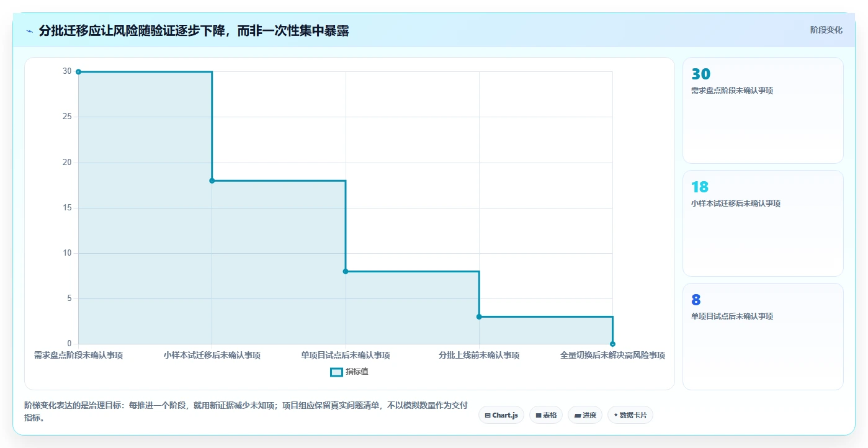Click the data point at value 8

346,271
